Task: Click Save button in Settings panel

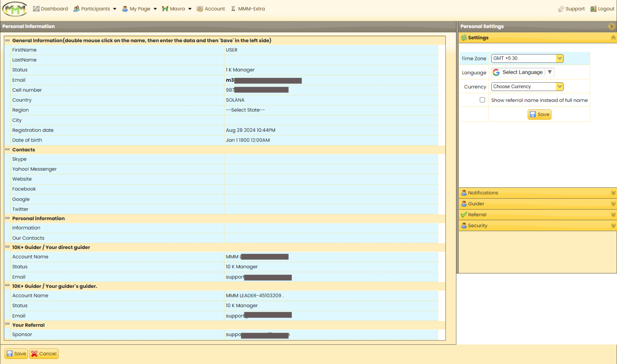Action: click(x=539, y=114)
